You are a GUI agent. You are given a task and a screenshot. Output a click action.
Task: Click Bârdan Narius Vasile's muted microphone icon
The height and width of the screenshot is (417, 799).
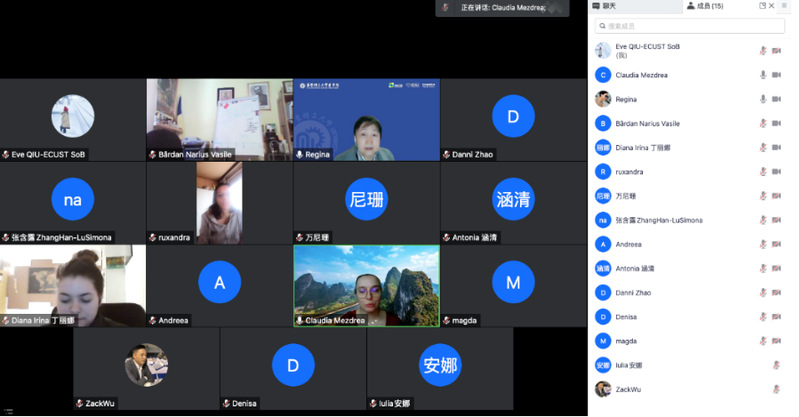(763, 124)
